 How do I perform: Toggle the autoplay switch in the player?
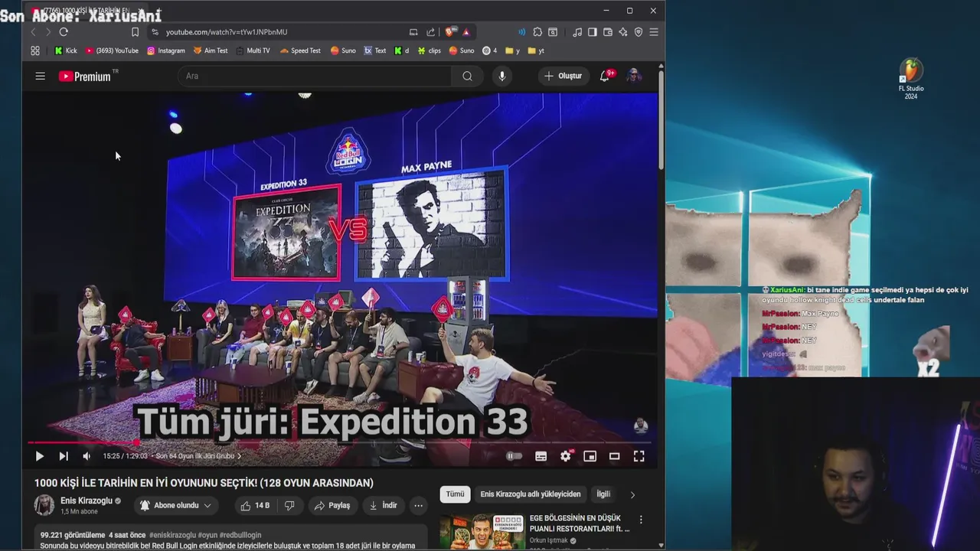(x=514, y=456)
